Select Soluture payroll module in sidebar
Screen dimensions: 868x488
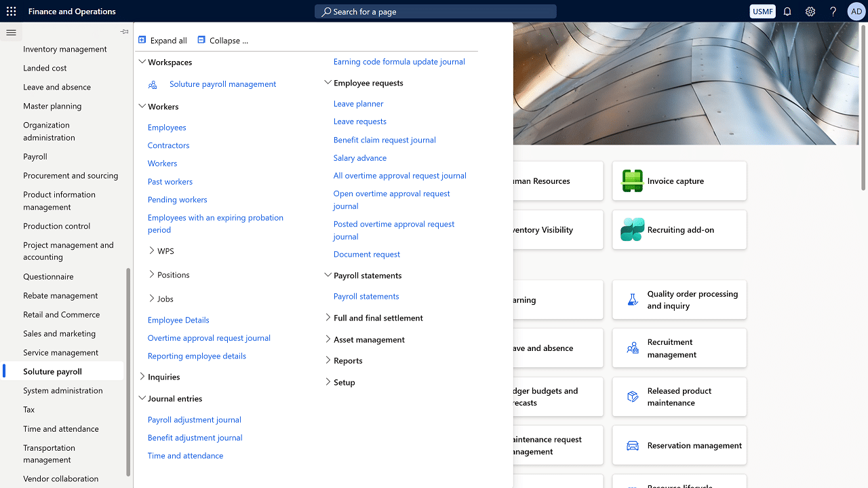click(52, 371)
